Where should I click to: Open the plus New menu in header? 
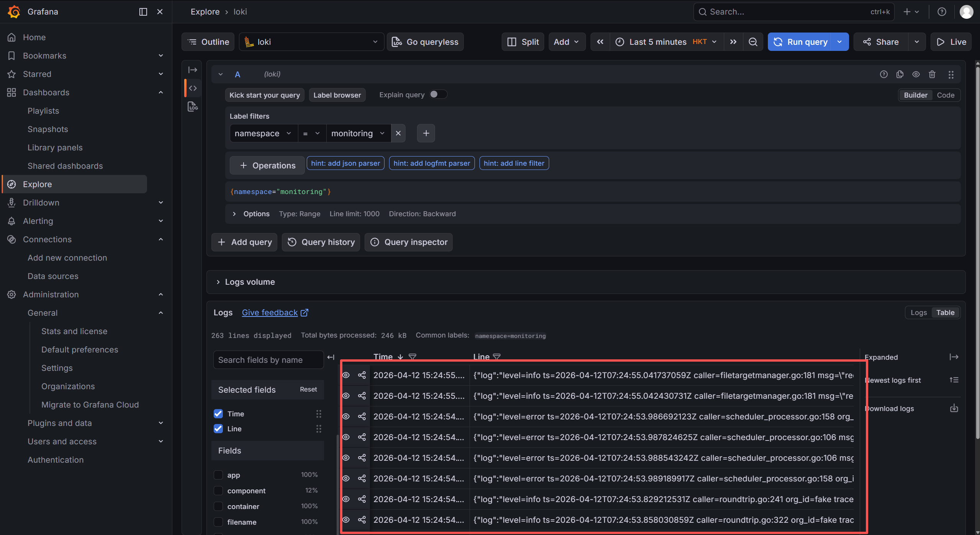coord(911,12)
